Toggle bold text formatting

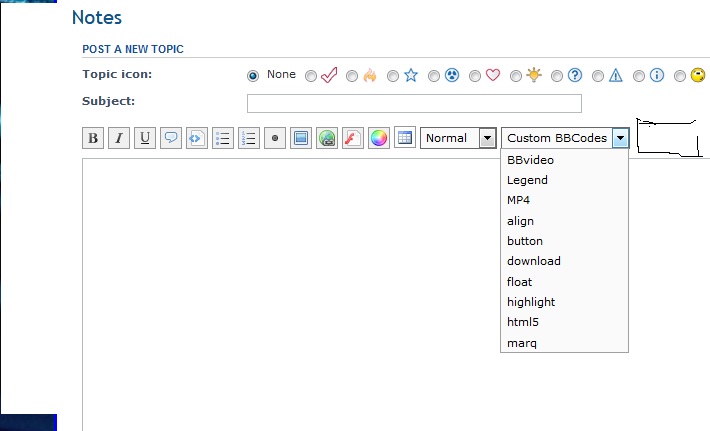coord(93,139)
